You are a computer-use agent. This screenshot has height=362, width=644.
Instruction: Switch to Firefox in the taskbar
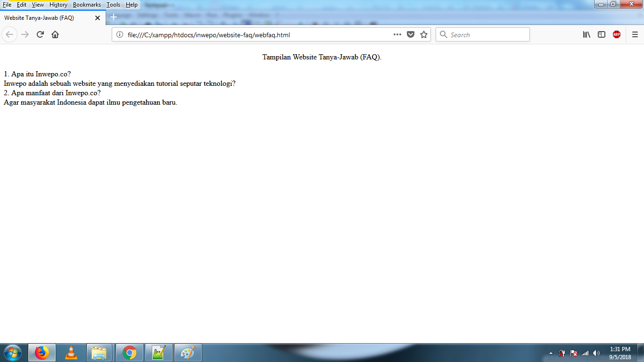pyautogui.click(x=42, y=353)
